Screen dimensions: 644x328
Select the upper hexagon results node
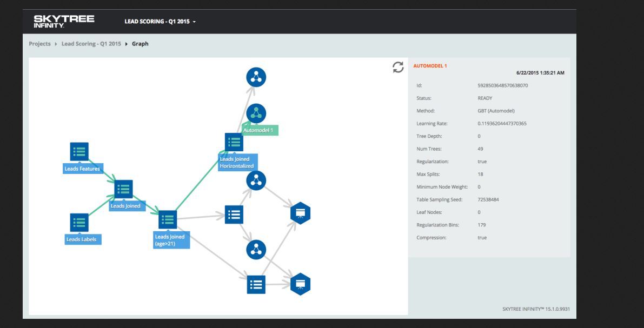[x=300, y=213]
